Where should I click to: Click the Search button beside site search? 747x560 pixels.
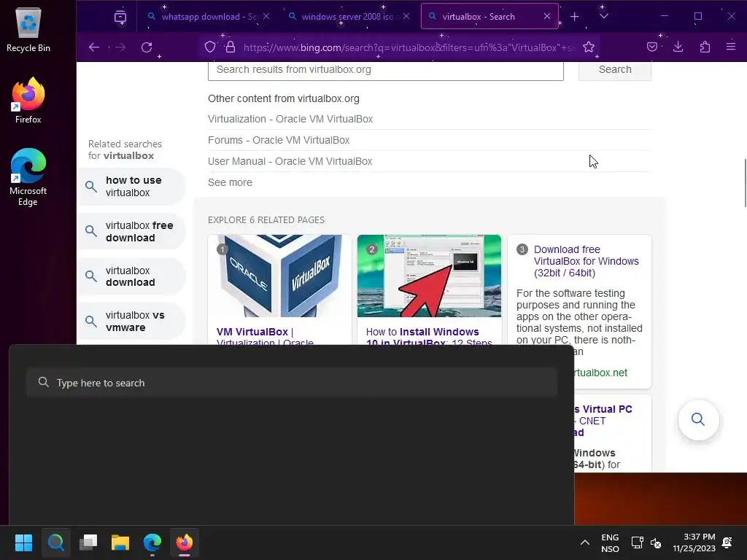(614, 70)
